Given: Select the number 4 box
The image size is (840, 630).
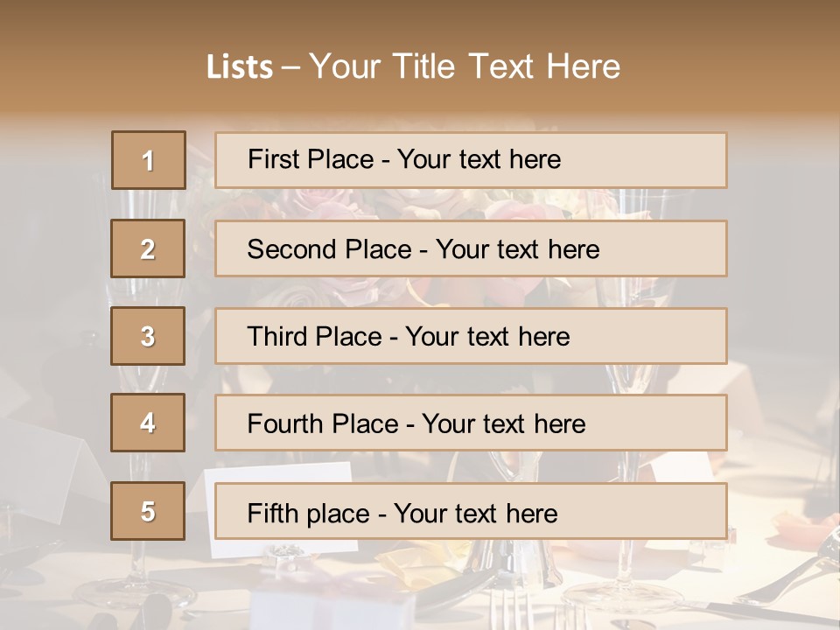Looking at the screenshot, I should pyautogui.click(x=148, y=423).
